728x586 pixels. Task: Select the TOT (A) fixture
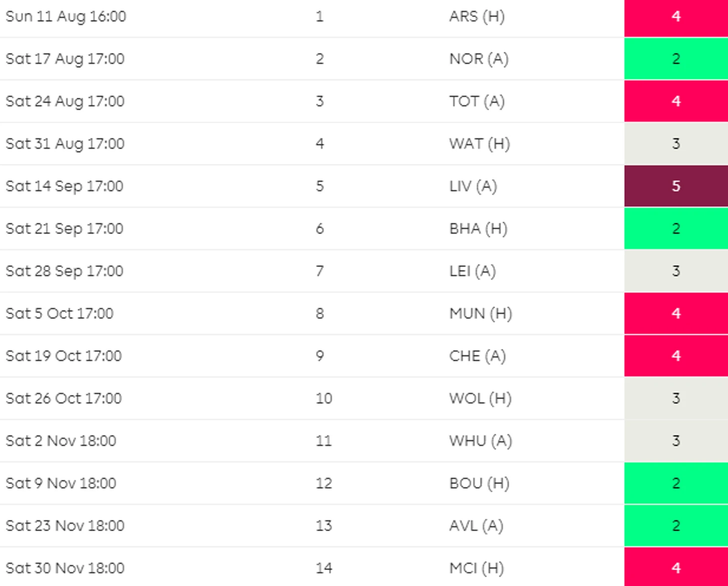[477, 101]
